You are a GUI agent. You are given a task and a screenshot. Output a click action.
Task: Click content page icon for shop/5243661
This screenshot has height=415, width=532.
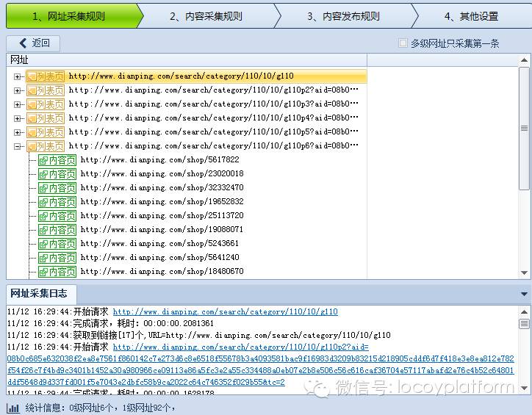pos(57,244)
